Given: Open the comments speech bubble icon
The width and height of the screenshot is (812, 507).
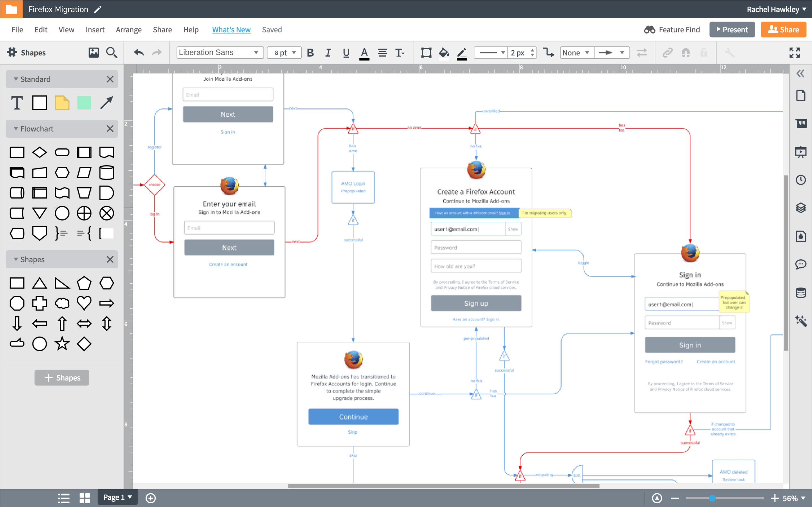Looking at the screenshot, I should (801, 264).
